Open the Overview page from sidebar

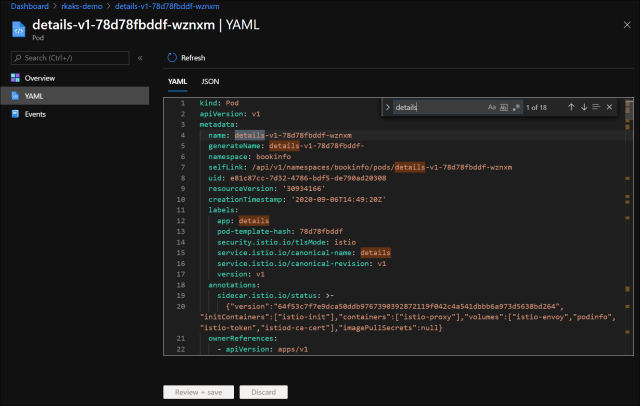click(x=40, y=77)
